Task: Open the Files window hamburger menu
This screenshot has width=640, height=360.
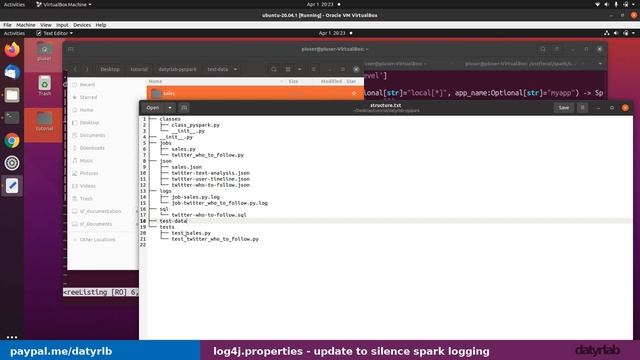Action: (x=313, y=69)
